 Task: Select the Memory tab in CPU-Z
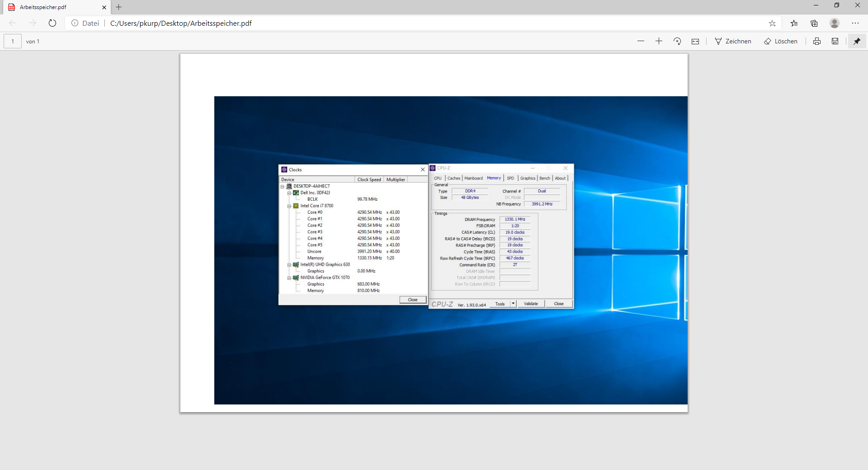[x=494, y=178]
